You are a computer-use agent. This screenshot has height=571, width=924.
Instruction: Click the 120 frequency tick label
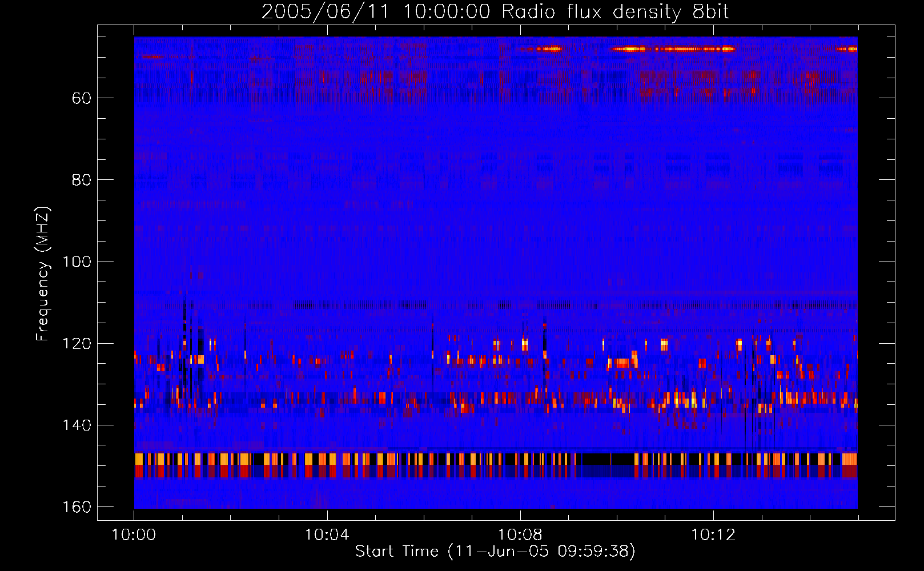pos(76,343)
